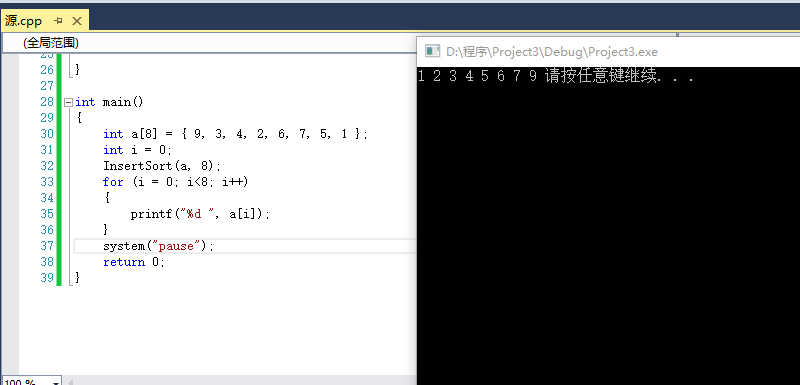Click line number 26 in the gutter

coord(47,69)
